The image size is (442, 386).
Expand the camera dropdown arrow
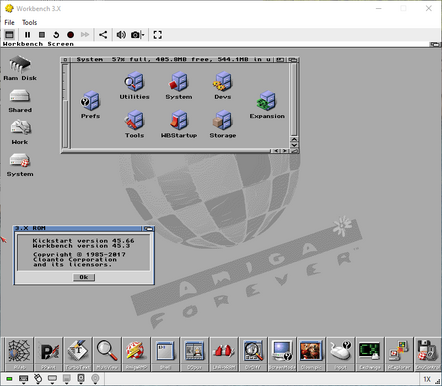(143, 35)
